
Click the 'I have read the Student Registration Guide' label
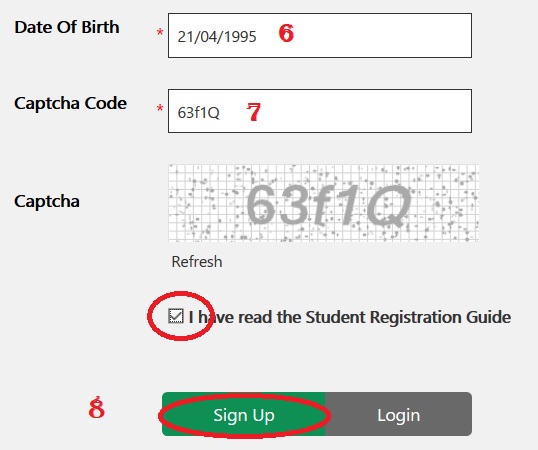click(350, 317)
